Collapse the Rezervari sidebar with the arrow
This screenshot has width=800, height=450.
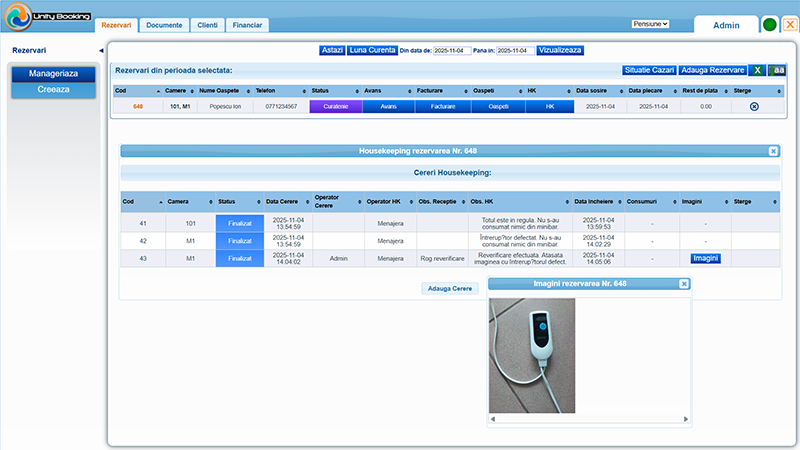(x=101, y=50)
